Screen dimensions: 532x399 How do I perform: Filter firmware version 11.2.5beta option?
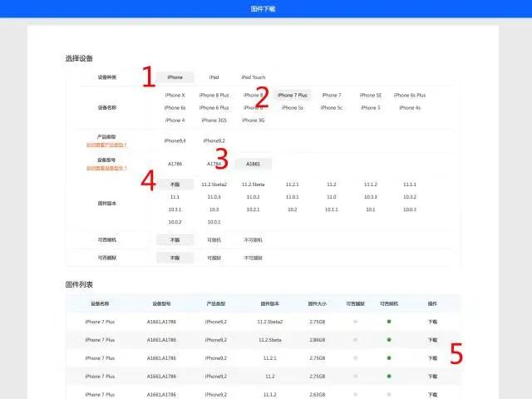point(253,185)
